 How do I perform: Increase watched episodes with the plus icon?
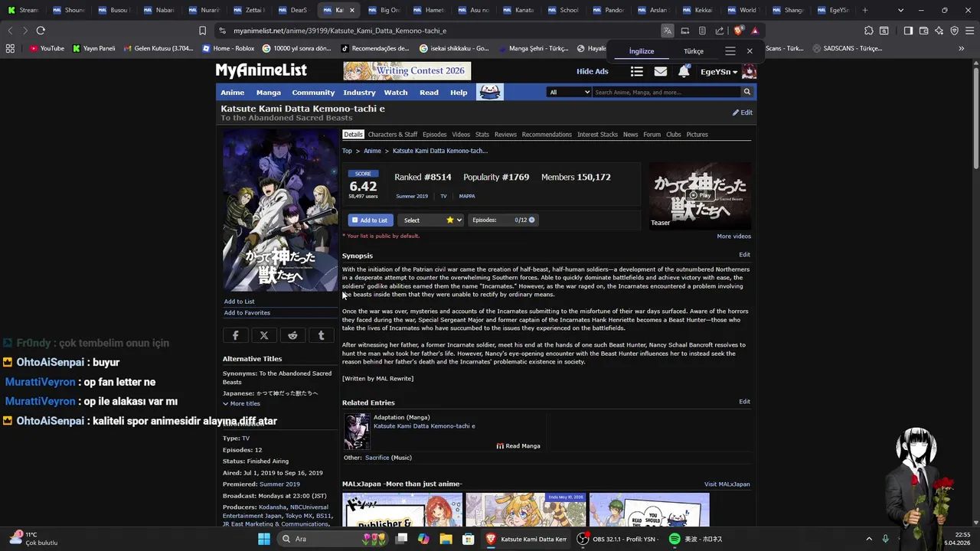pyautogui.click(x=531, y=220)
